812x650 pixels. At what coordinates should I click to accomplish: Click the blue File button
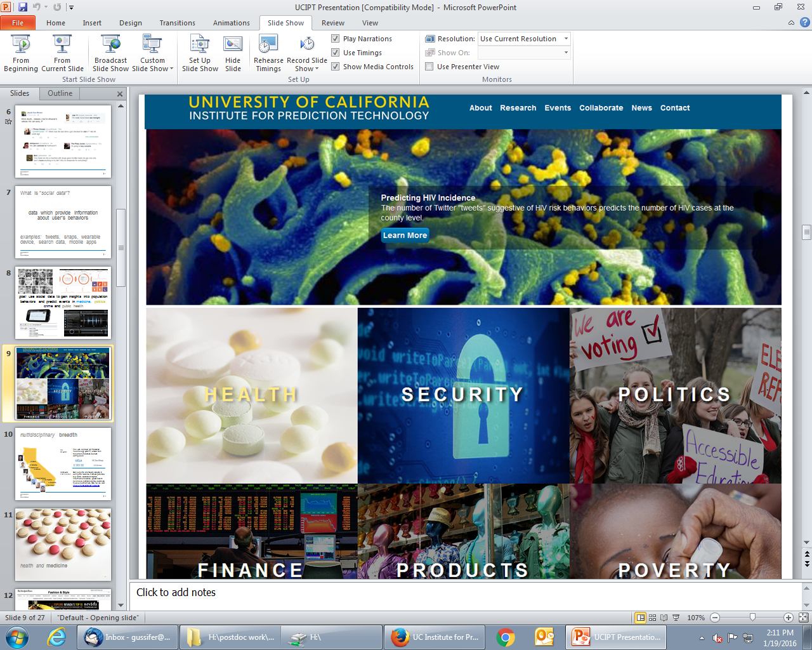(18, 23)
